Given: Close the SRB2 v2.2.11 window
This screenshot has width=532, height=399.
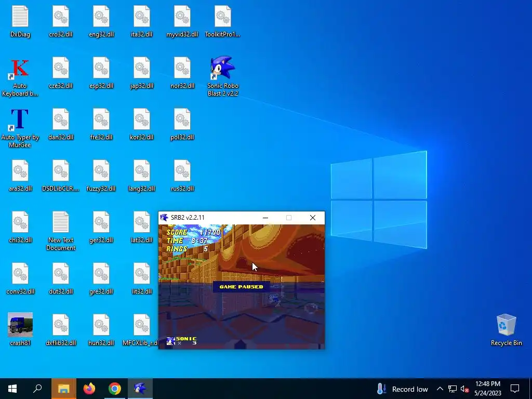Looking at the screenshot, I should [x=312, y=218].
